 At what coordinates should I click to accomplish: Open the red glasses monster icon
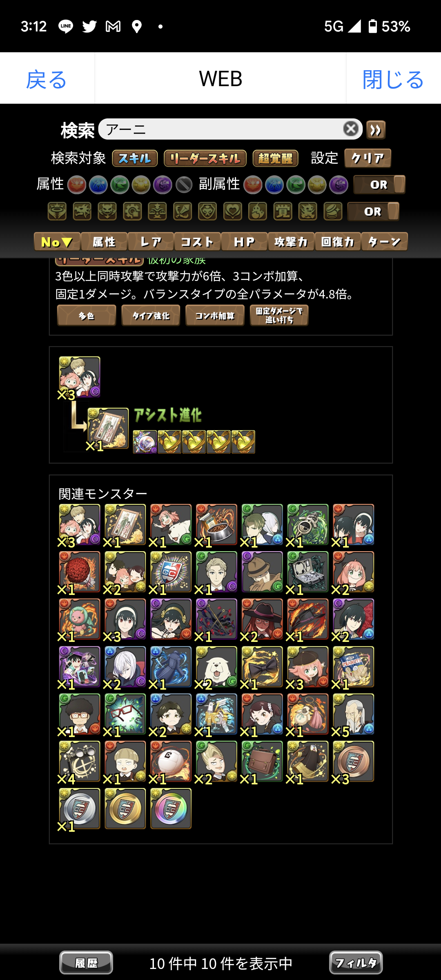pos(125,714)
